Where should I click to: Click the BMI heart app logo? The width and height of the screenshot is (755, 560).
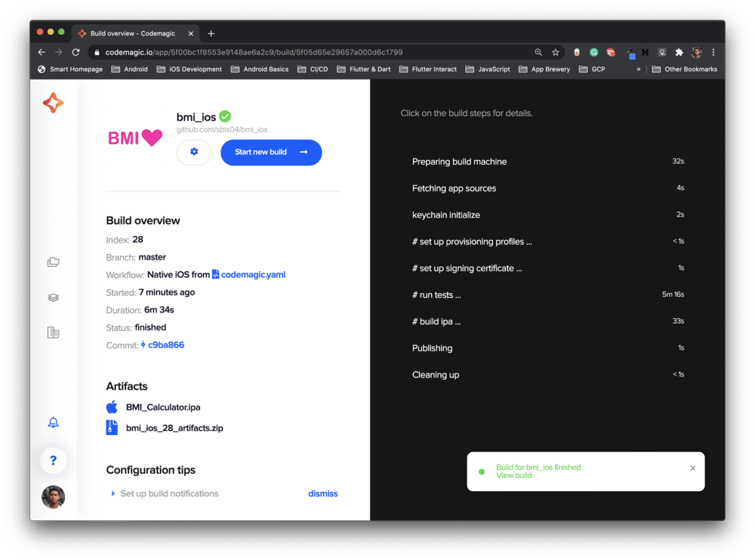135,139
